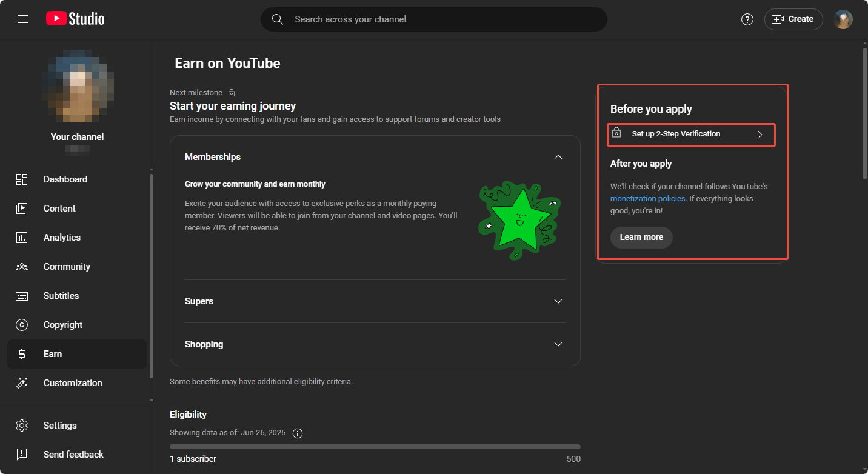Click the After you apply heading

pyautogui.click(x=641, y=164)
